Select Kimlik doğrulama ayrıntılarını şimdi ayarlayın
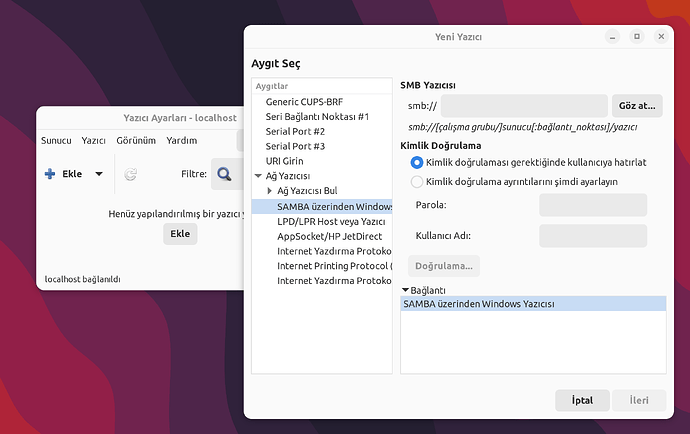Viewport: 690px width, 434px height. [x=417, y=182]
